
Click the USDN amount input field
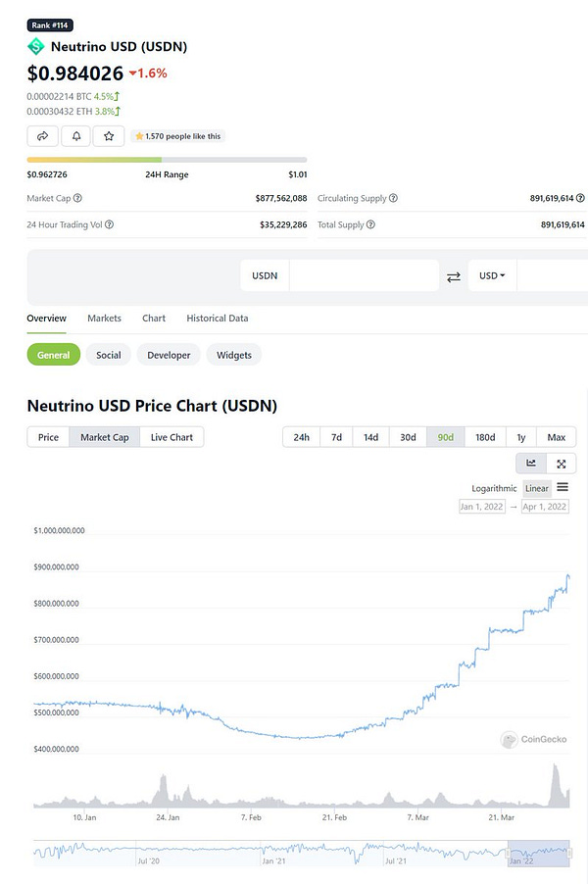coord(364,275)
